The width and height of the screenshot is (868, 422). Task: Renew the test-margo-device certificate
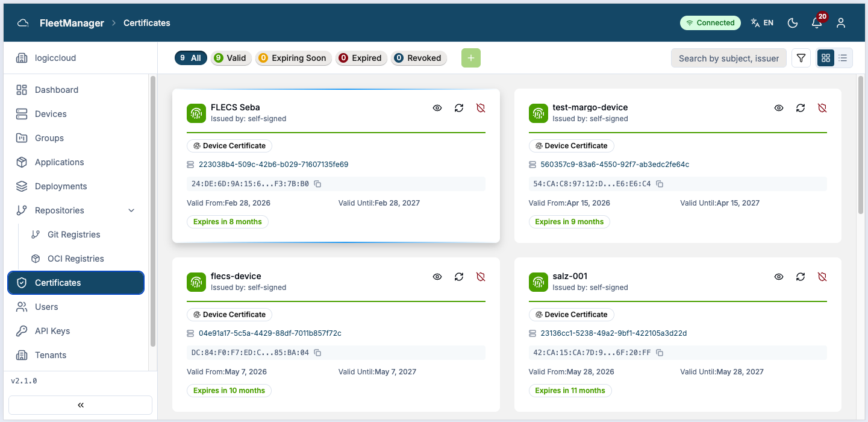801,108
